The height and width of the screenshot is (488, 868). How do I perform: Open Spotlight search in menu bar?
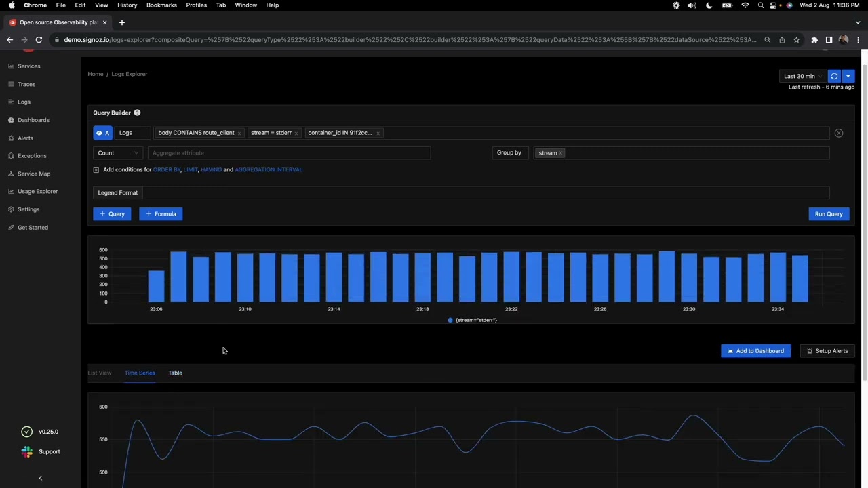(x=760, y=5)
